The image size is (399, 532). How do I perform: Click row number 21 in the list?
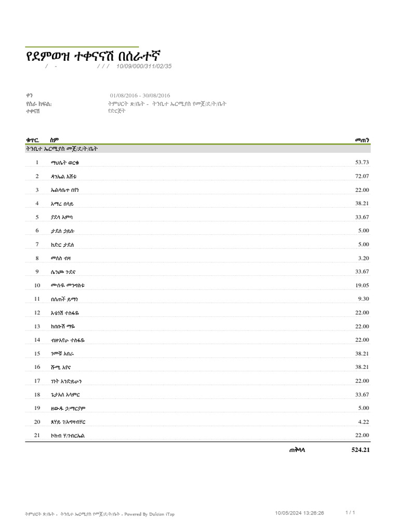pos(37,435)
